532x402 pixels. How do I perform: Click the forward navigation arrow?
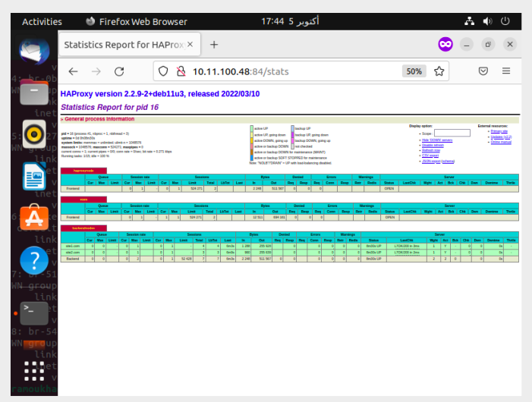pos(96,71)
